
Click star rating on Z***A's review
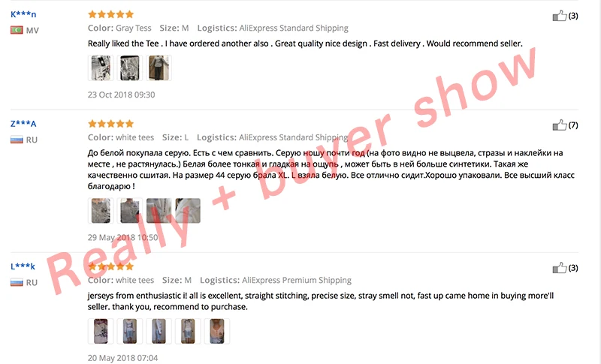pyautogui.click(x=110, y=124)
